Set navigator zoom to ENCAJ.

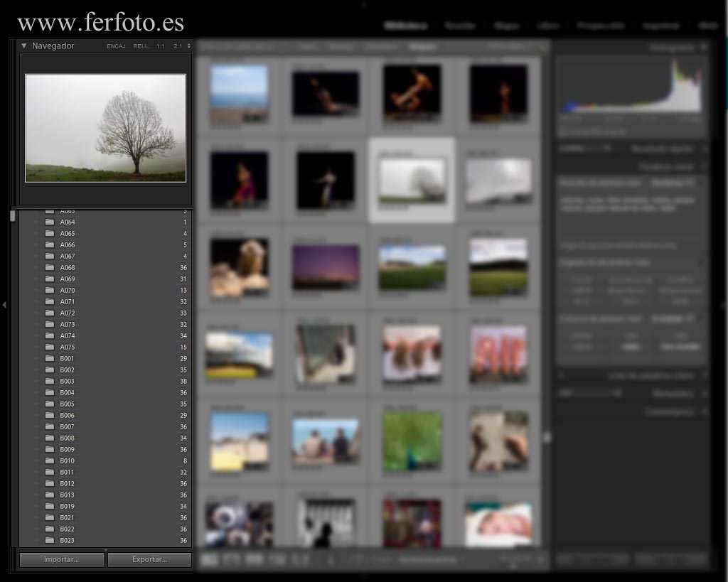[x=117, y=46]
